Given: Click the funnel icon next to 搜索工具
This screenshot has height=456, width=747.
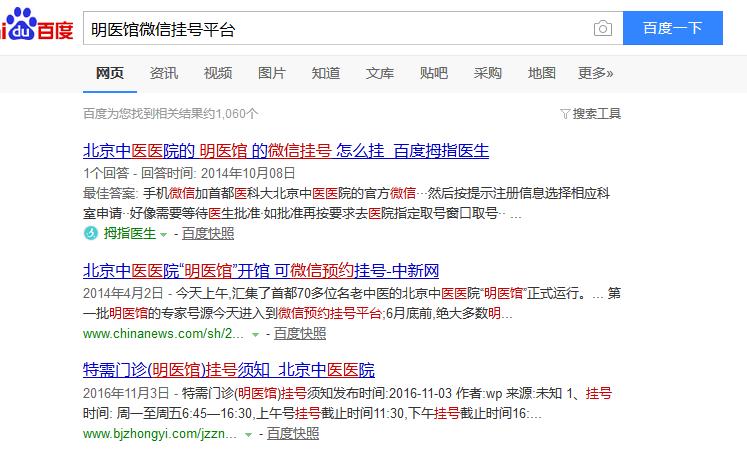Looking at the screenshot, I should click(565, 114).
